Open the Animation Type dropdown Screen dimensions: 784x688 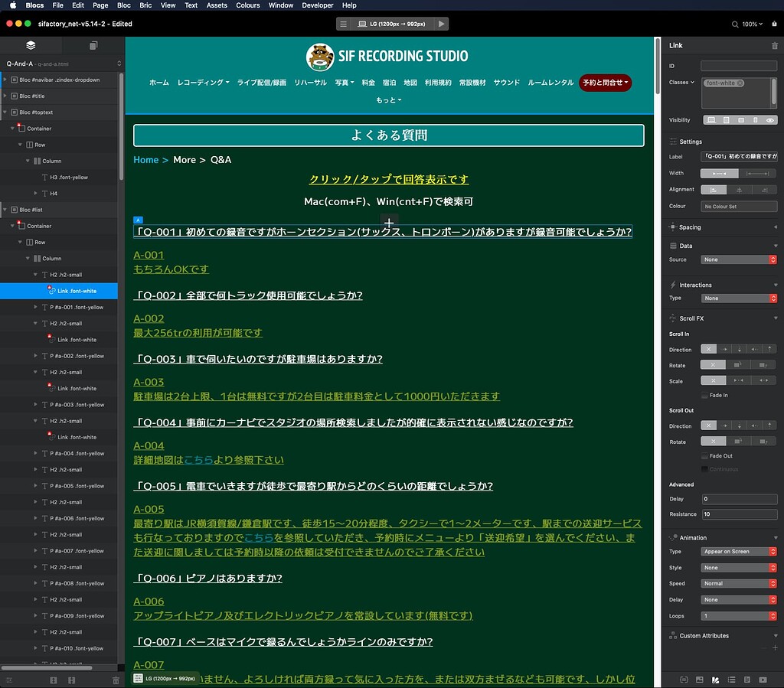(739, 552)
